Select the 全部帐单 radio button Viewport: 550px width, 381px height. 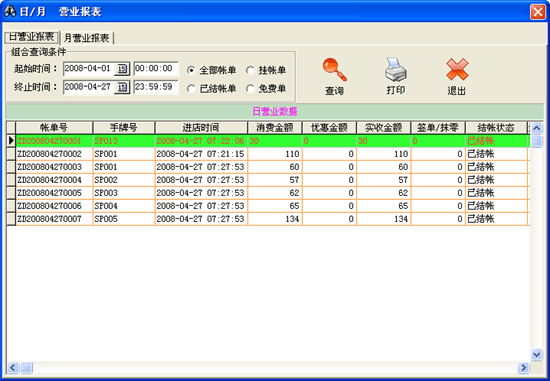coord(191,70)
